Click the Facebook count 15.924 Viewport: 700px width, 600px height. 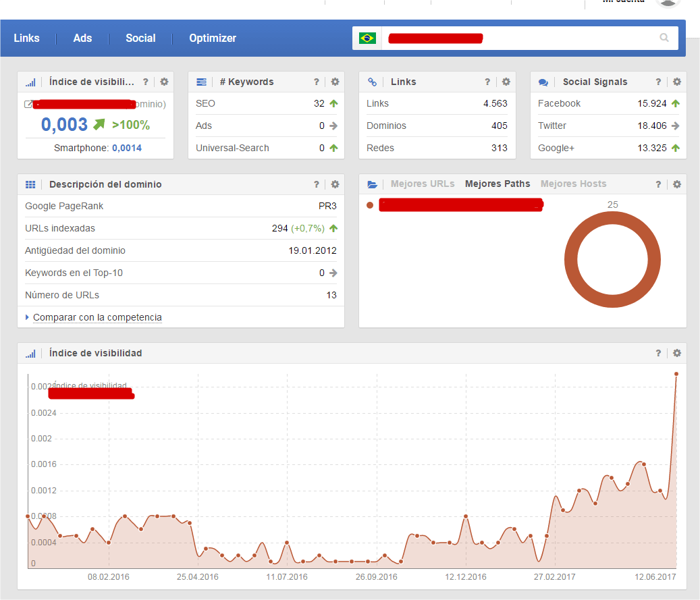click(x=652, y=103)
